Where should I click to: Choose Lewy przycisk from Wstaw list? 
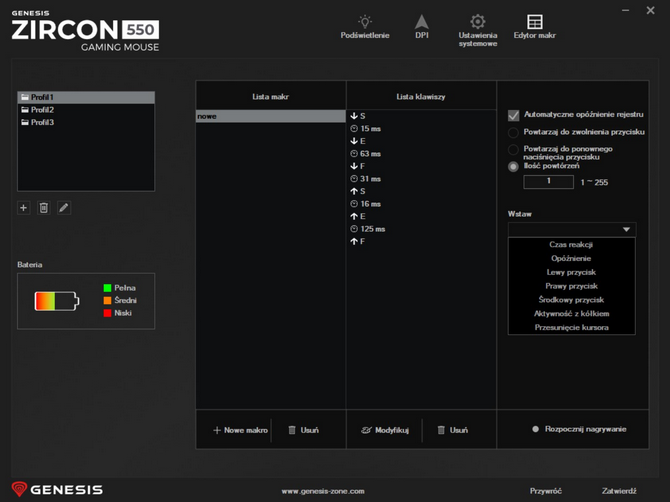571,272
